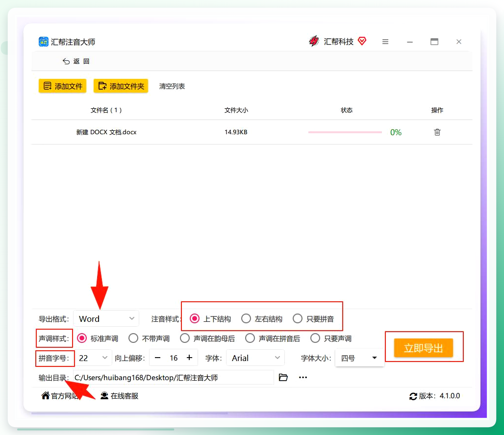Screen dimensions: 504x435
Task: Check for updates via 版本 refresh icon
Action: click(x=413, y=396)
